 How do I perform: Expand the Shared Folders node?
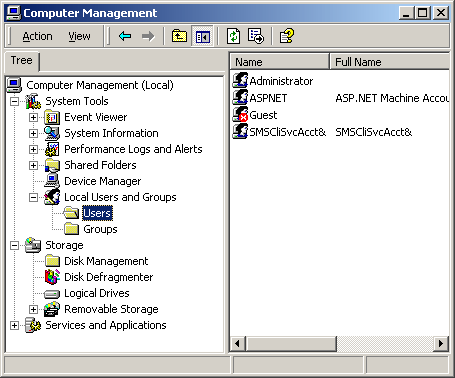pyautogui.click(x=33, y=165)
